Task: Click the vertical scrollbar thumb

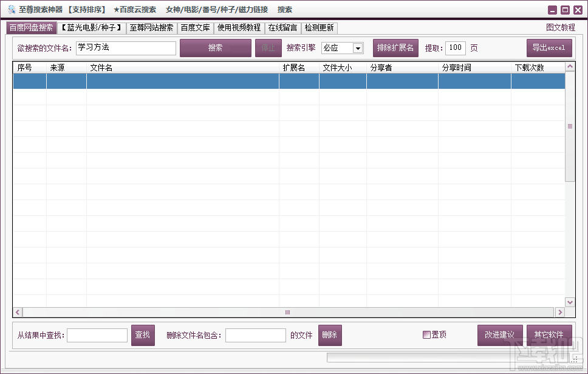Action: coord(570,126)
